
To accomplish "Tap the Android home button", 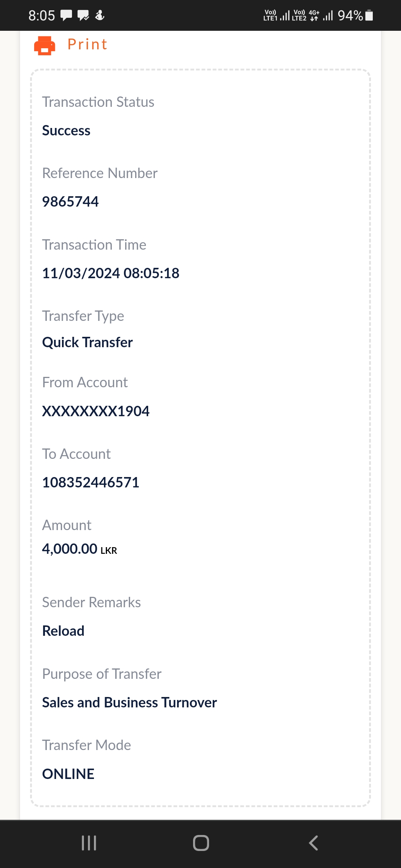I will pos(201,843).
